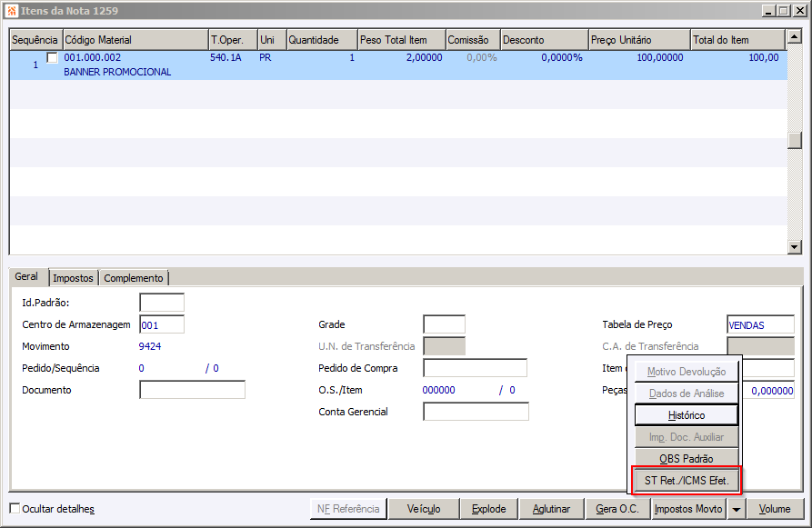Click the O.S./Item value 000000

438,390
